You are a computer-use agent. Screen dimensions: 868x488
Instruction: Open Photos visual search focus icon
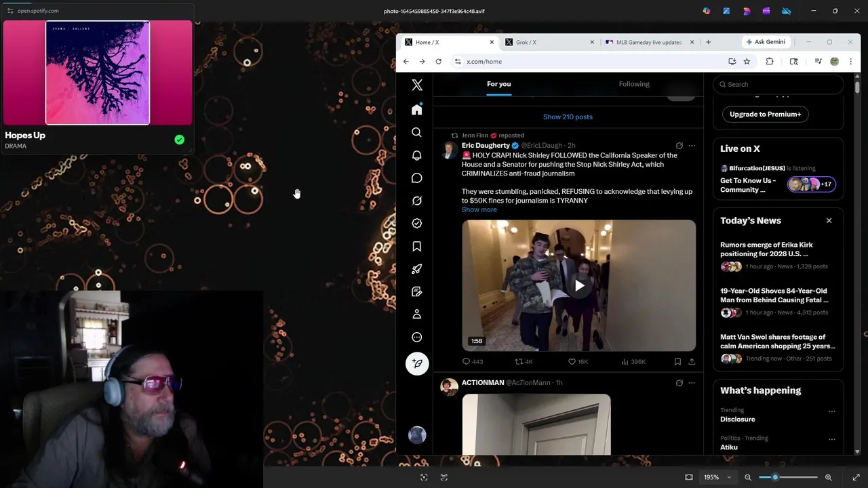424,477
